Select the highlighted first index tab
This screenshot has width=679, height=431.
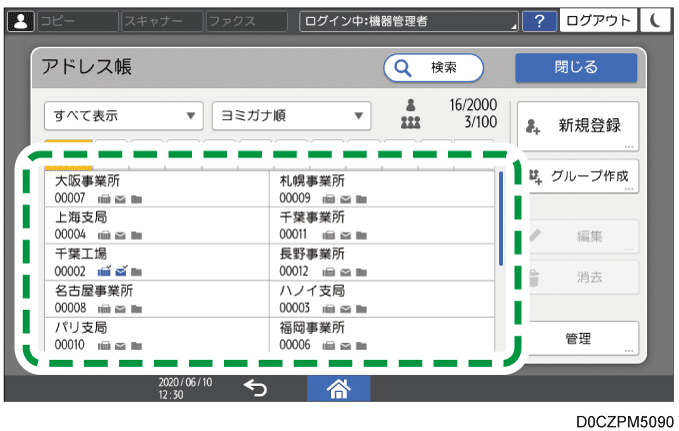pos(68,154)
